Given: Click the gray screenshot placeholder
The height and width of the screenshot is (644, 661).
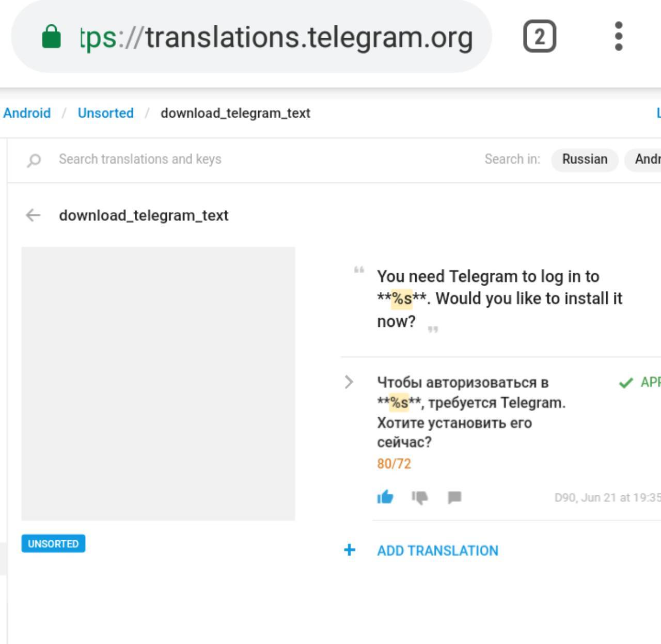Looking at the screenshot, I should 158,383.
